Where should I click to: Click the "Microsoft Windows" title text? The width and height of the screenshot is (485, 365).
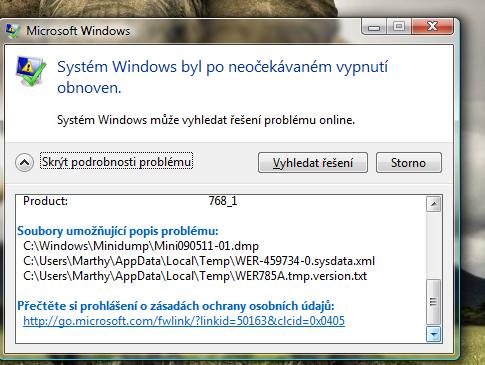click(78, 31)
